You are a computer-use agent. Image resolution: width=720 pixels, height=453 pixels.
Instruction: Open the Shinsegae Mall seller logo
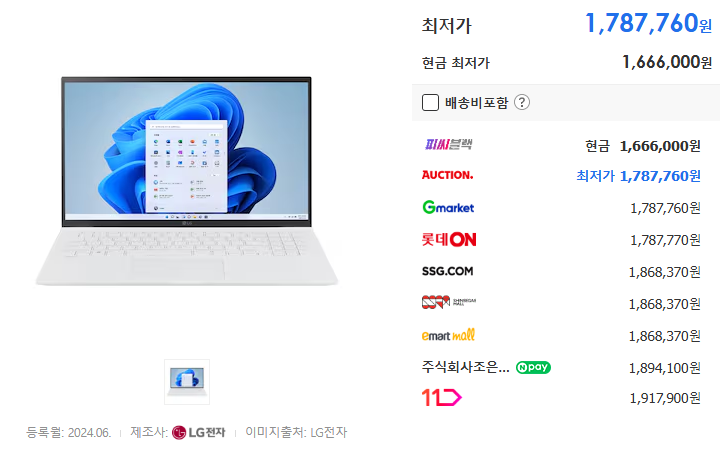[x=449, y=302]
